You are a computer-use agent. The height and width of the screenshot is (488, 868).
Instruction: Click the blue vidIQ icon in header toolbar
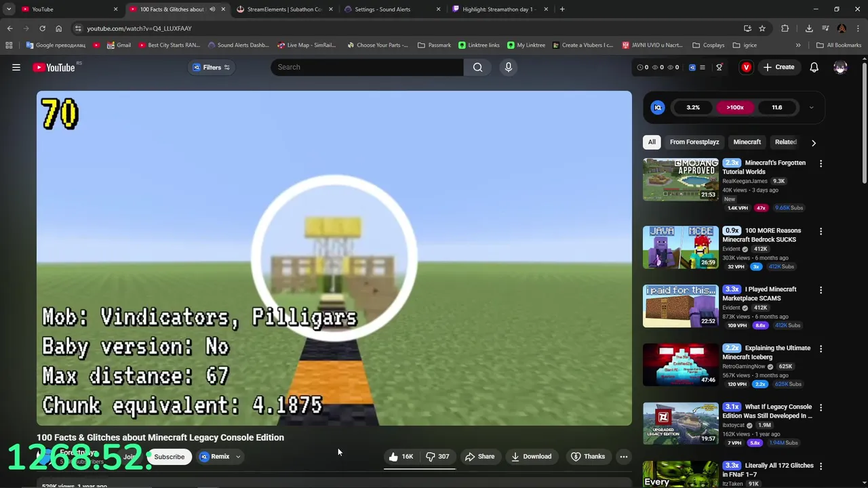click(692, 67)
